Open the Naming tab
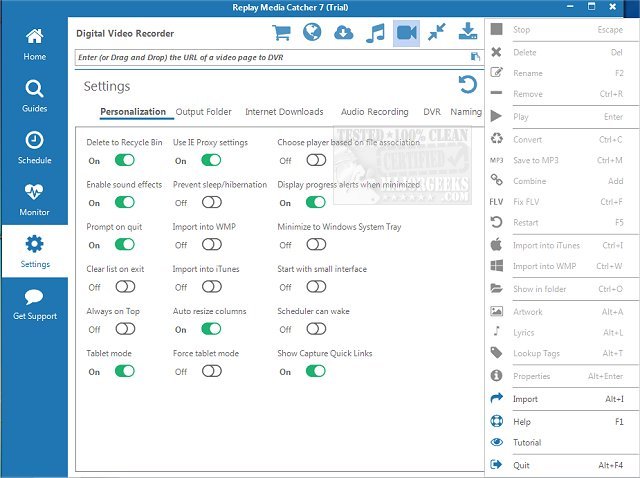 tap(466, 112)
